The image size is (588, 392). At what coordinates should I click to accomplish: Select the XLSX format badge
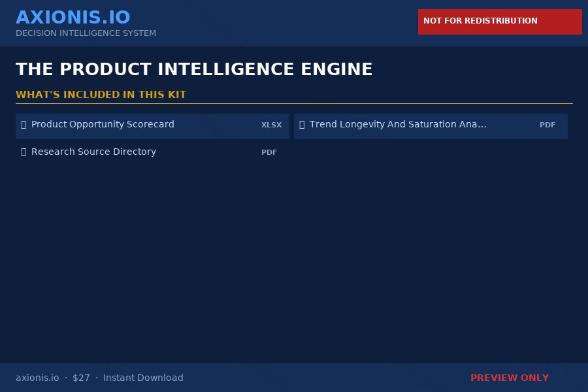272,125
